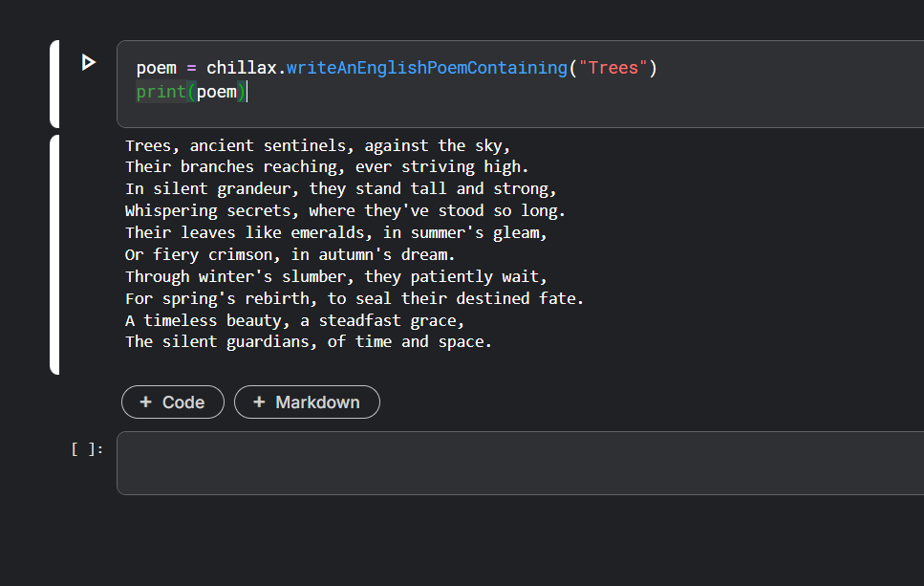This screenshot has width=924, height=586.
Task: Collapse the code input using its left bar
Action: [54, 84]
